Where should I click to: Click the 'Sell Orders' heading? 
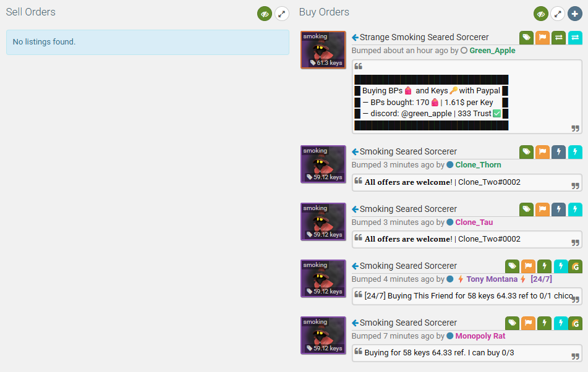[31, 12]
